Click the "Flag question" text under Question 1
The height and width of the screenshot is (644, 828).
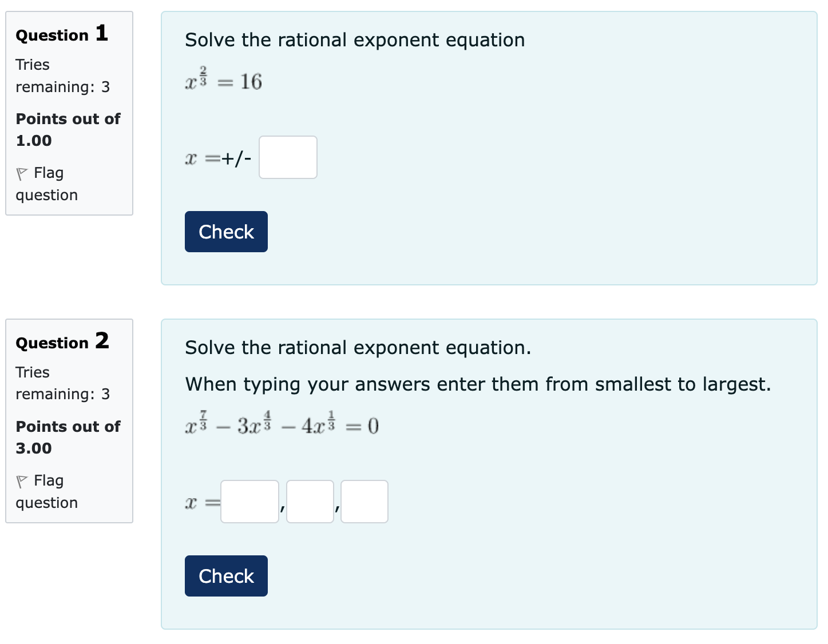pyautogui.click(x=47, y=184)
